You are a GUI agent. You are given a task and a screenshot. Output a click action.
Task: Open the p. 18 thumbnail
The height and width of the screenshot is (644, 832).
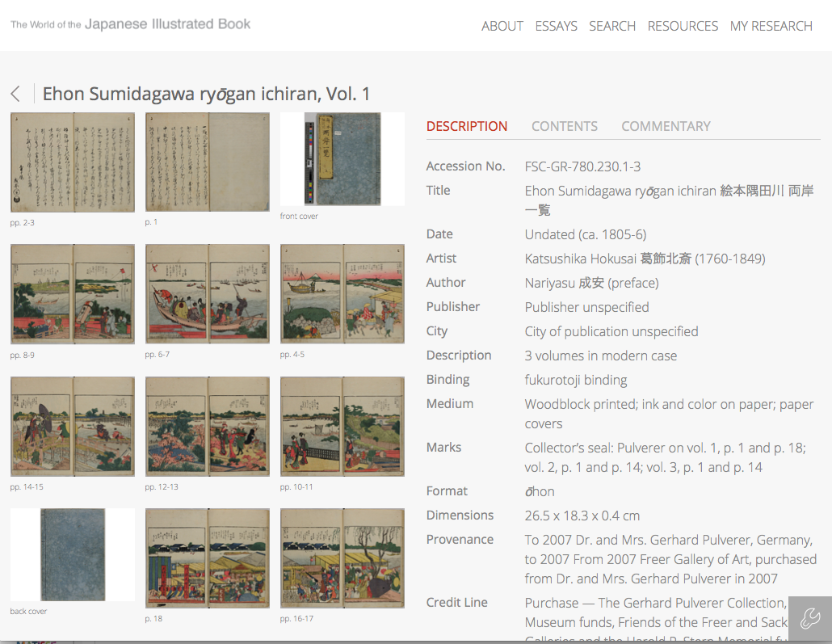pos(208,558)
